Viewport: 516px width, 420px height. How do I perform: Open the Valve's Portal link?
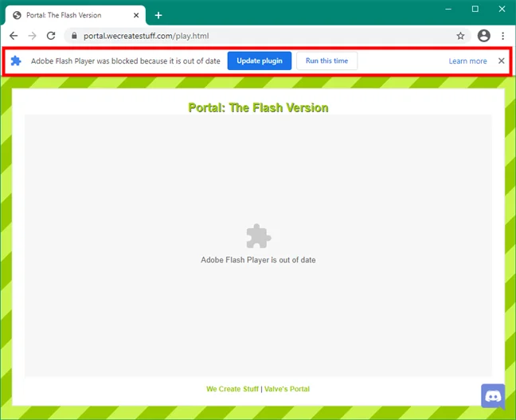pos(287,389)
